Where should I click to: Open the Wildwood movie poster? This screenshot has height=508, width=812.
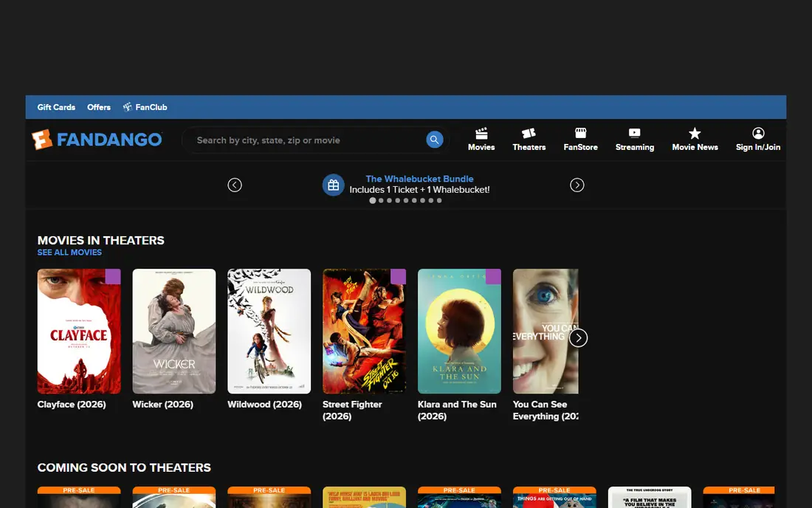coord(269,332)
